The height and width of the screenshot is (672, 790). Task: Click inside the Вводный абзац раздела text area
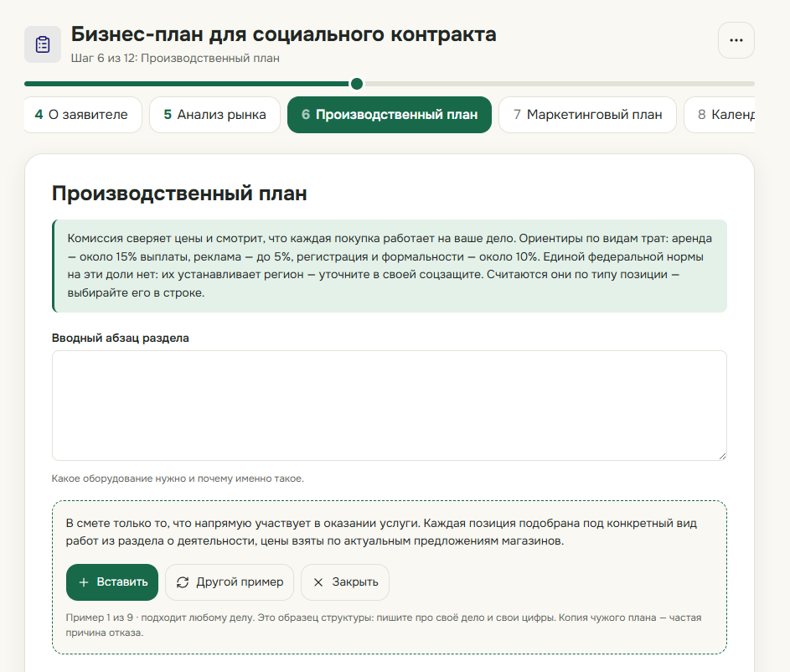click(x=390, y=406)
